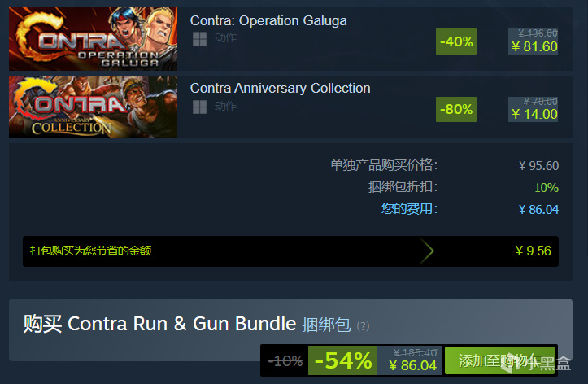Click the ¥ 14.00 discounted price
The width and height of the screenshot is (588, 384).
(x=534, y=114)
